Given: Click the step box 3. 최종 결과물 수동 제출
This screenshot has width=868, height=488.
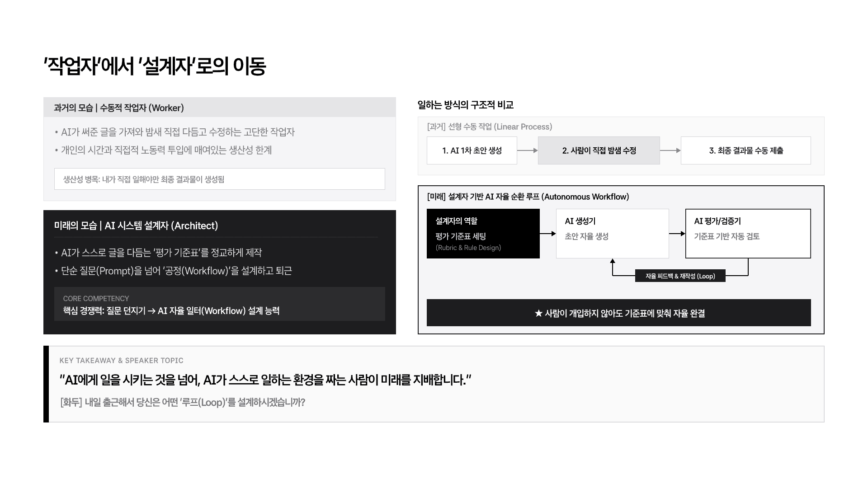Looking at the screenshot, I should click(746, 150).
